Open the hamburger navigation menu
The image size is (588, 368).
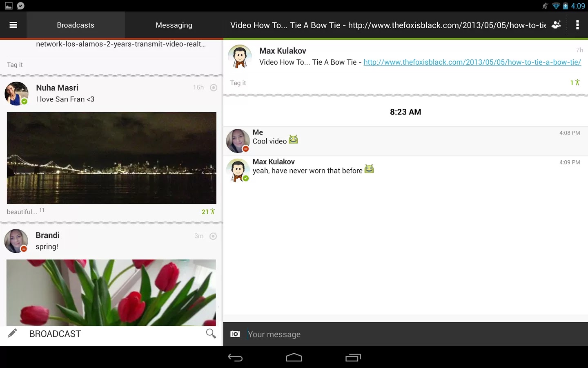[x=13, y=25]
